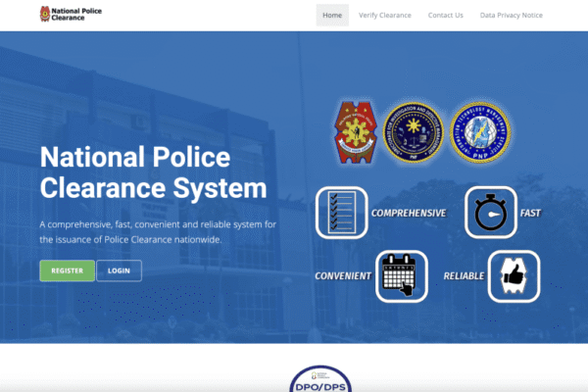588x392 pixels.
Task: Click the Philippine National Police badge emblem
Action: click(x=356, y=132)
